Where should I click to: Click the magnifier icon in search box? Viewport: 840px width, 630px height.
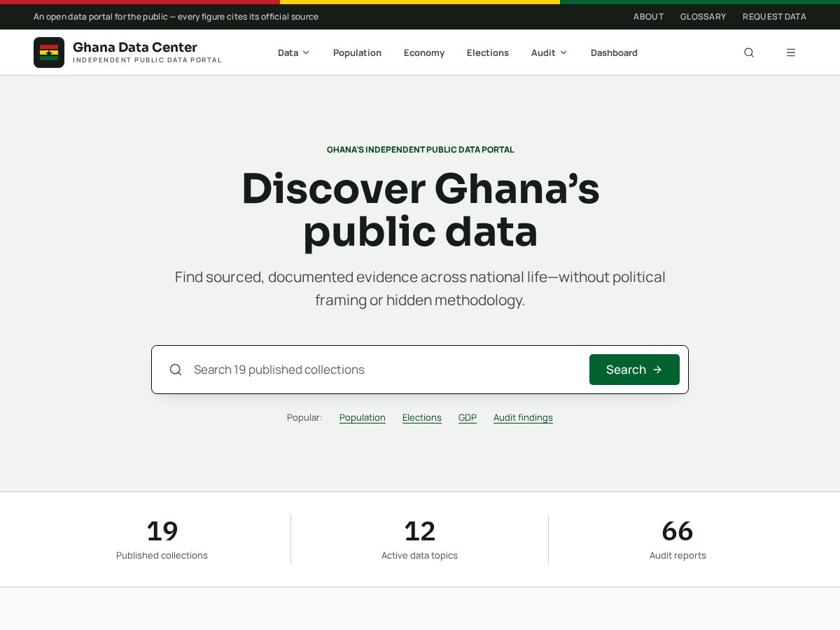(176, 370)
